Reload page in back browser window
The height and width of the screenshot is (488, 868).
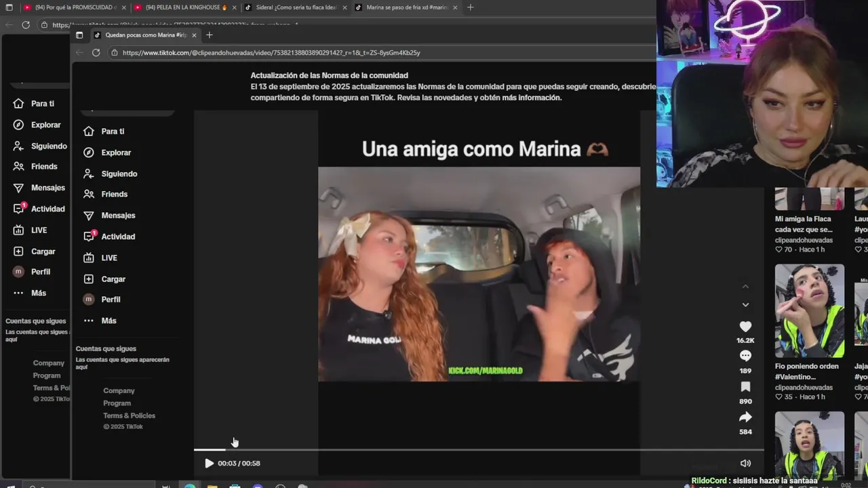pos(26,25)
